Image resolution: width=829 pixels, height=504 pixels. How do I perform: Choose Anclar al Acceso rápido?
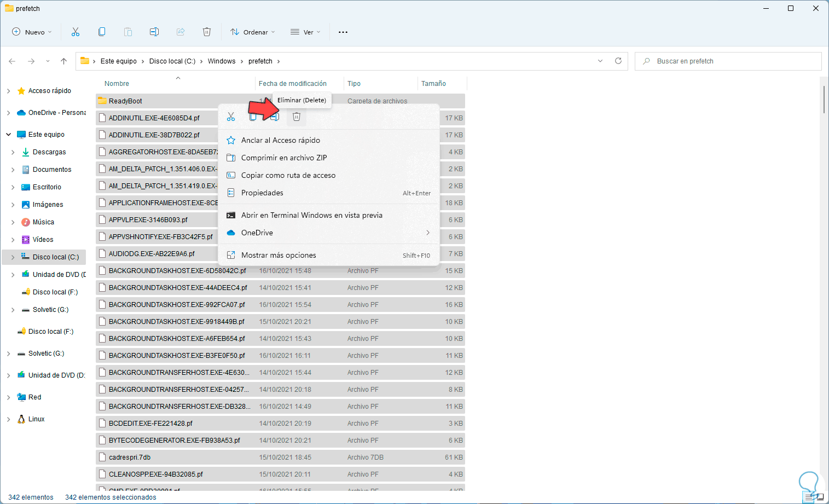[x=329, y=140]
